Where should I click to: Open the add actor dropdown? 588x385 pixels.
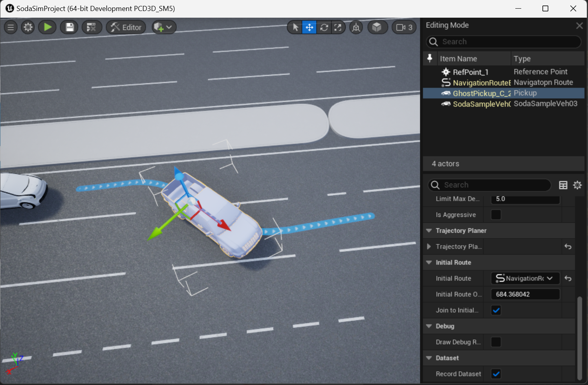click(x=164, y=27)
